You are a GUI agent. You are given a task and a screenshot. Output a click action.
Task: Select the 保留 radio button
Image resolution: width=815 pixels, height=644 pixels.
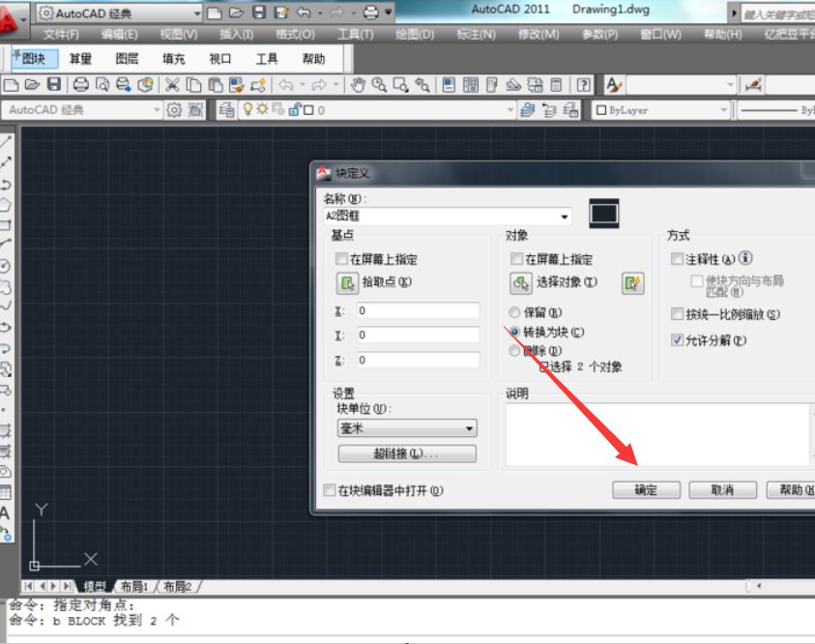(x=514, y=312)
